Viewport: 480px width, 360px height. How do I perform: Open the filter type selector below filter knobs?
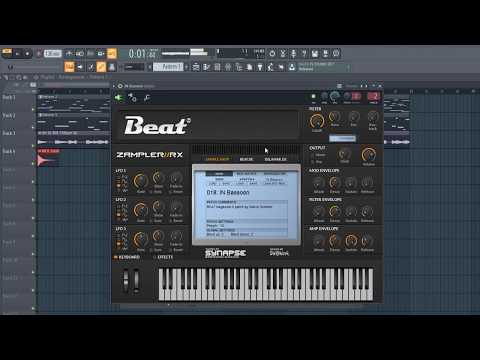[x=342, y=138]
